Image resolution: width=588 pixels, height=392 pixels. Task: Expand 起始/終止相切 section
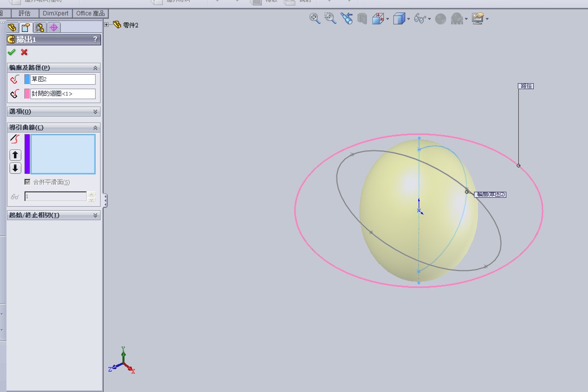pos(95,215)
